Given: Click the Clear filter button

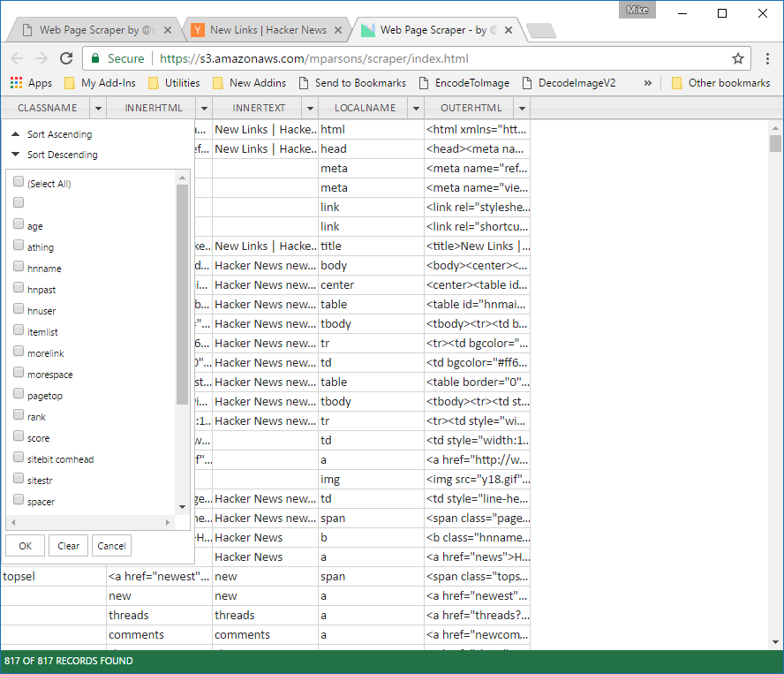Looking at the screenshot, I should pos(69,545).
